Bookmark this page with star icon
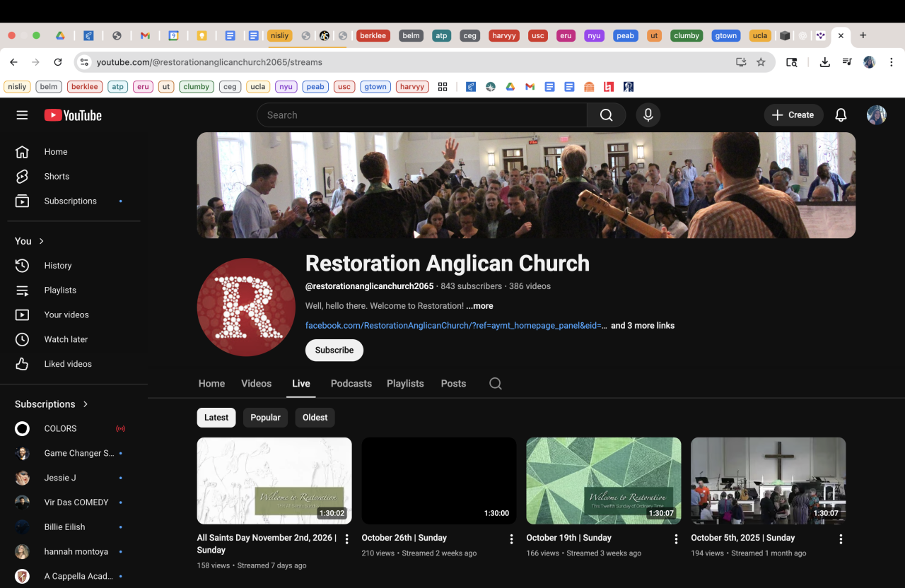This screenshot has height=588, width=905. tap(761, 62)
